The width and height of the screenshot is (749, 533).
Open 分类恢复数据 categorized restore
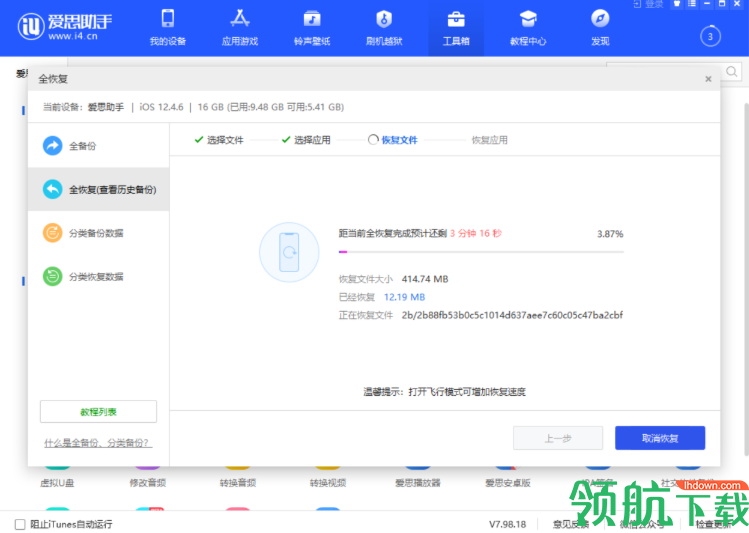[99, 277]
